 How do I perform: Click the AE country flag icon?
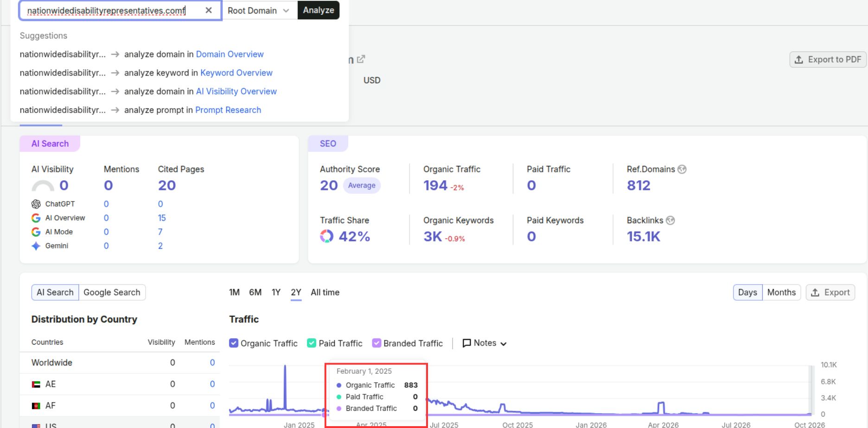(x=36, y=384)
